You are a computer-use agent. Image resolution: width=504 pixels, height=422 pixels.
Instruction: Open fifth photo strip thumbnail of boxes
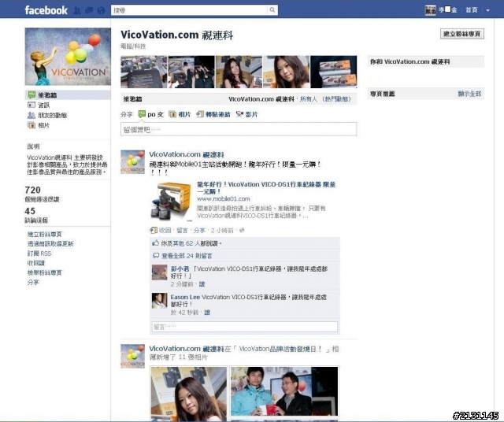tap(333, 72)
